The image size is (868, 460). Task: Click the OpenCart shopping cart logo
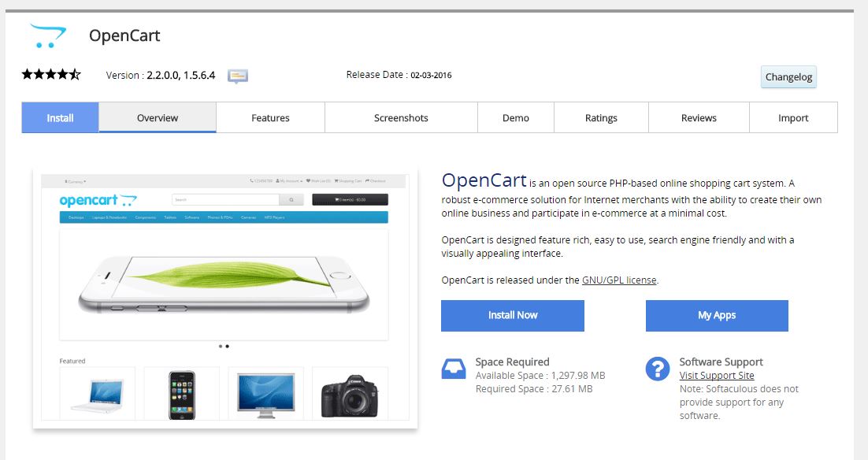tap(47, 36)
